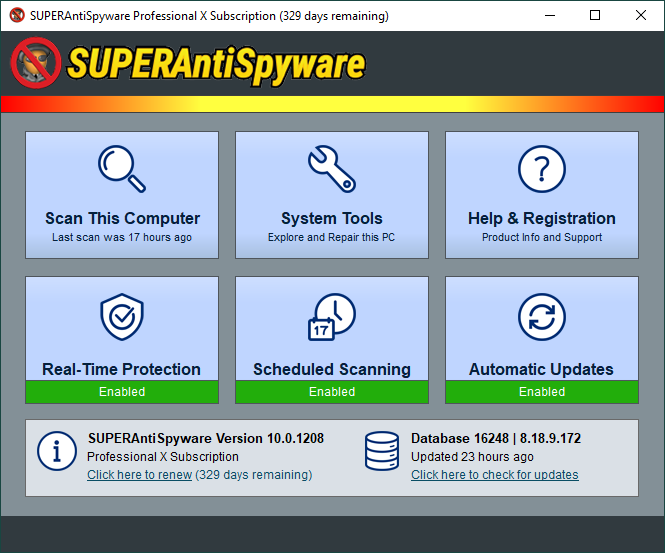Open the Help & Registration label
The height and width of the screenshot is (553, 665).
click(x=541, y=218)
